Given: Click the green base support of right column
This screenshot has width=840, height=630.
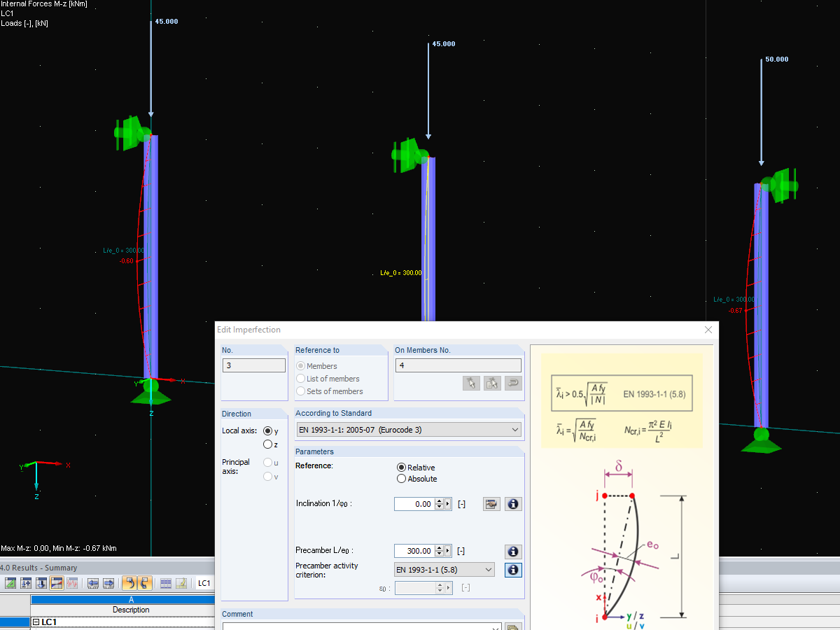Looking at the screenshot, I should pos(762,440).
